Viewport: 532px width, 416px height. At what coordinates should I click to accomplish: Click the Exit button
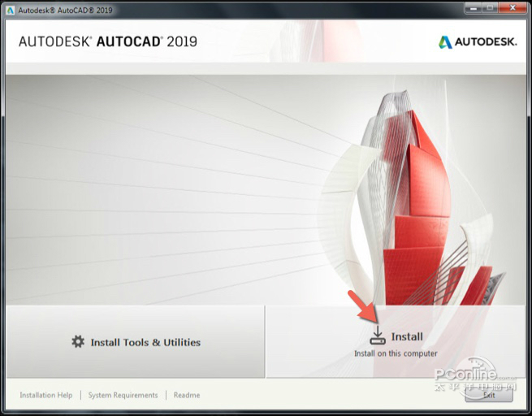(x=489, y=395)
